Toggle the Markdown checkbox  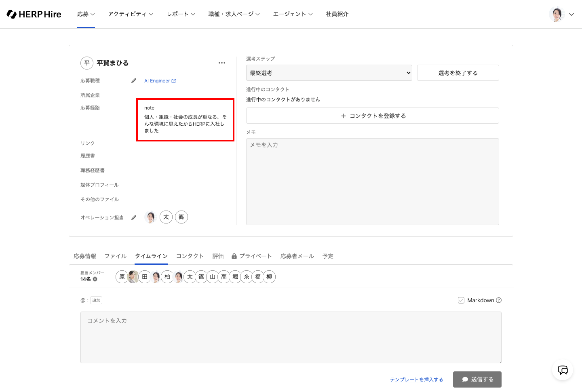tap(461, 300)
